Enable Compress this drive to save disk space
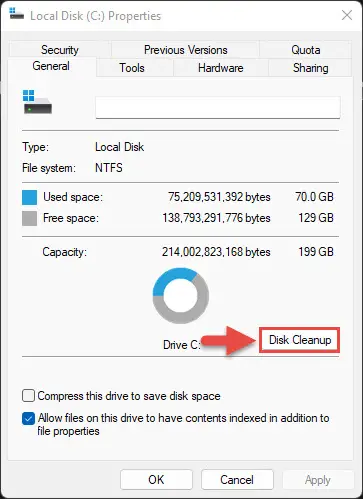 click(28, 396)
